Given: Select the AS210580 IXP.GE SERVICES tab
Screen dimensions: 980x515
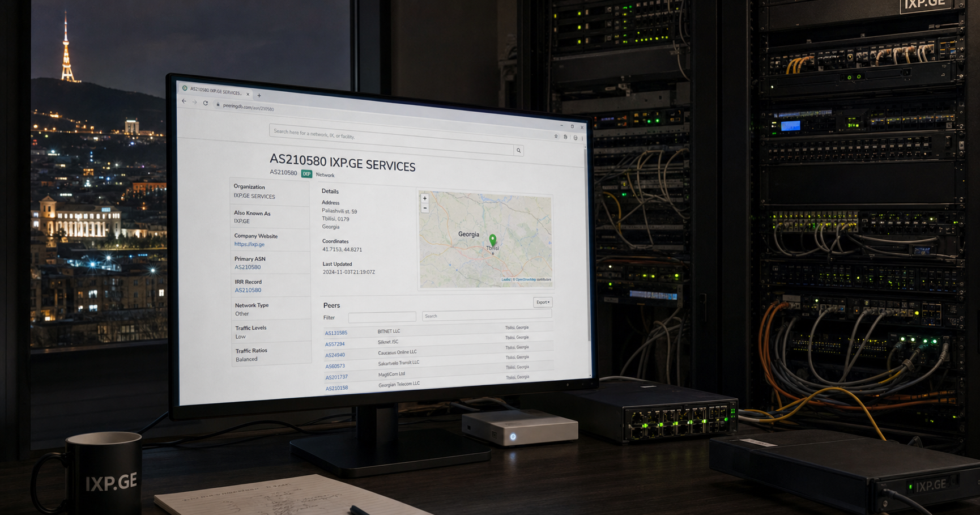Looking at the screenshot, I should (x=215, y=91).
